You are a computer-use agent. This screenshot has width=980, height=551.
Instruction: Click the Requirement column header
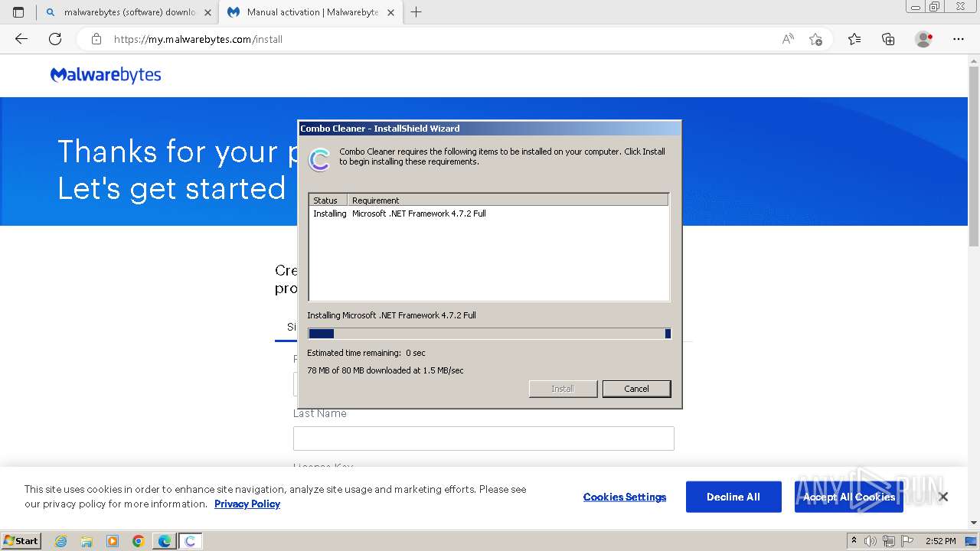[508, 200]
